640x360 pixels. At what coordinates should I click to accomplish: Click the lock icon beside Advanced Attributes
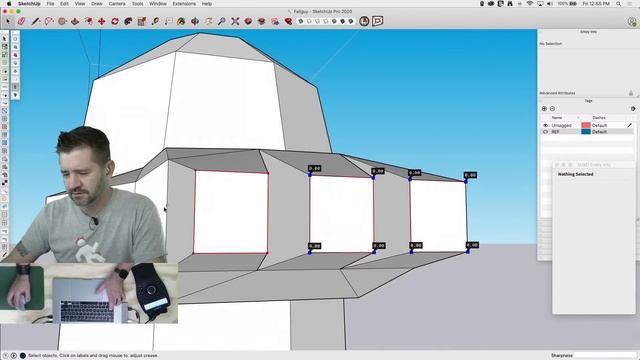pyautogui.click(x=631, y=93)
